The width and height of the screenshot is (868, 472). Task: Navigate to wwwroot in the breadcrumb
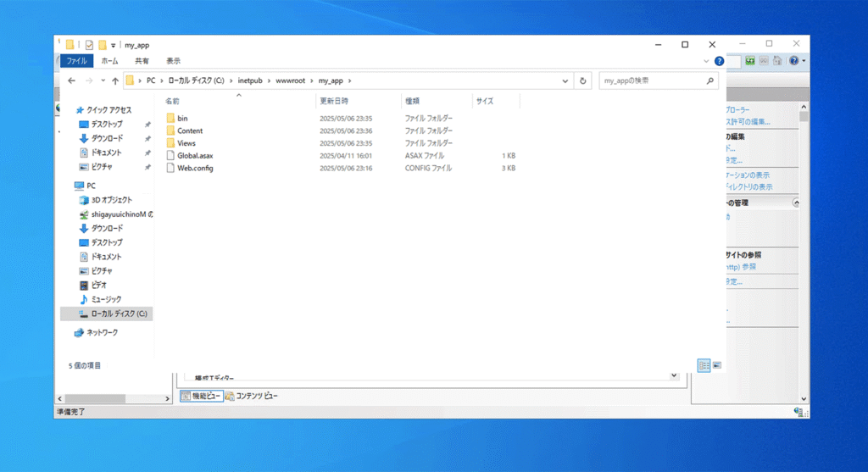point(291,81)
